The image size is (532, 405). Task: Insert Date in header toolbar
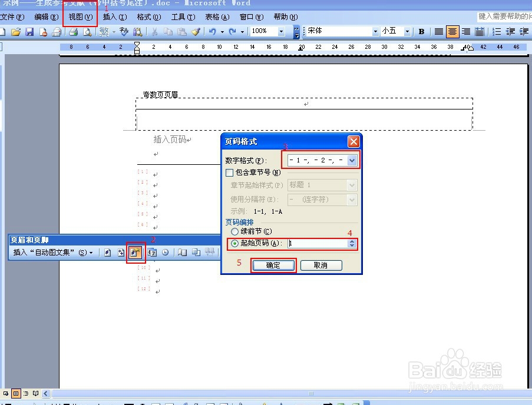tap(152, 253)
